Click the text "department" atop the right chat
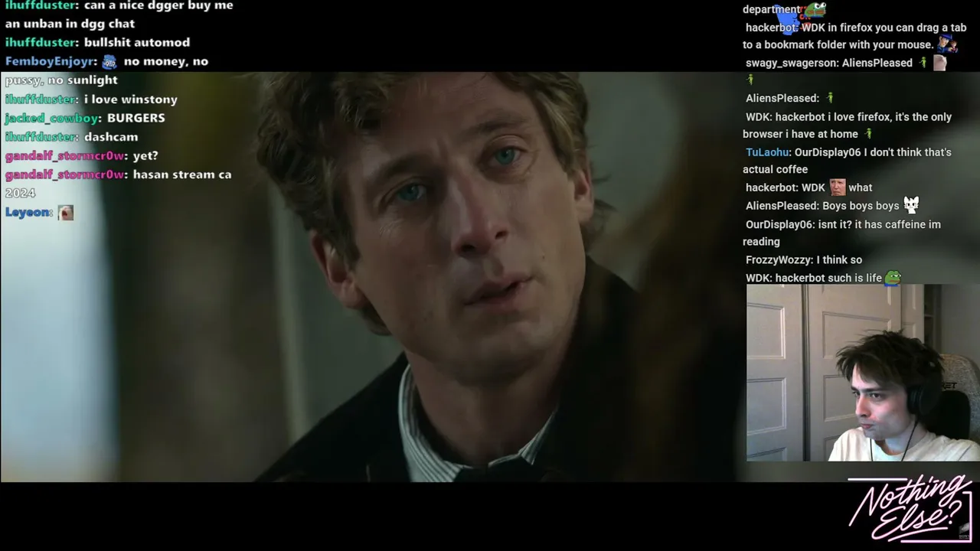Image resolution: width=980 pixels, height=551 pixels. point(771,10)
